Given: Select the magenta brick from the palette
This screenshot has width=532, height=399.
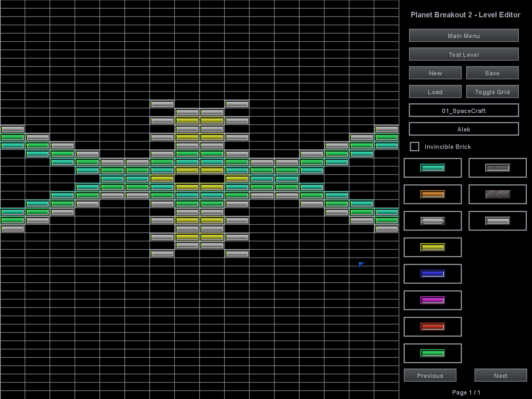Looking at the screenshot, I should tap(433, 300).
